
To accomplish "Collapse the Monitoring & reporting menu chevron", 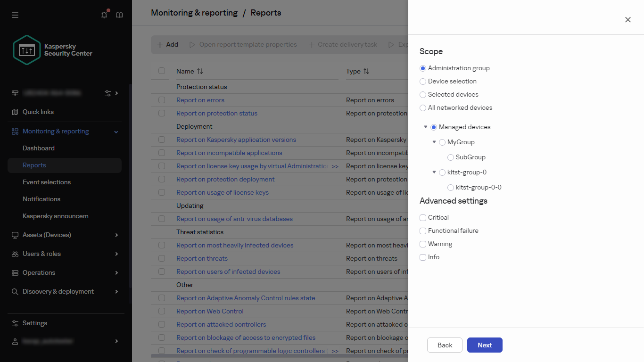I will pyautogui.click(x=116, y=131).
